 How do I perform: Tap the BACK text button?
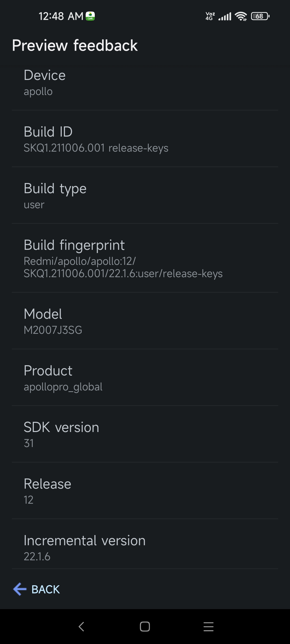[46, 590]
